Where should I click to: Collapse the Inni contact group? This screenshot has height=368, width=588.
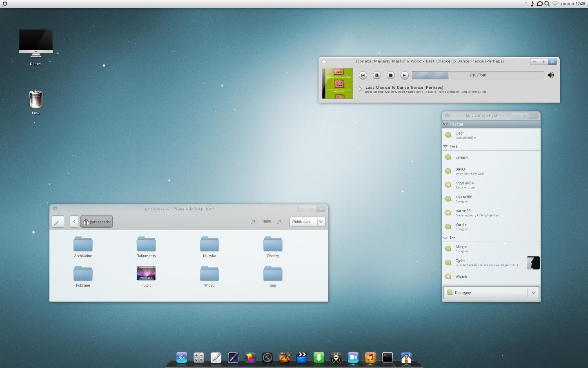pyautogui.click(x=445, y=238)
